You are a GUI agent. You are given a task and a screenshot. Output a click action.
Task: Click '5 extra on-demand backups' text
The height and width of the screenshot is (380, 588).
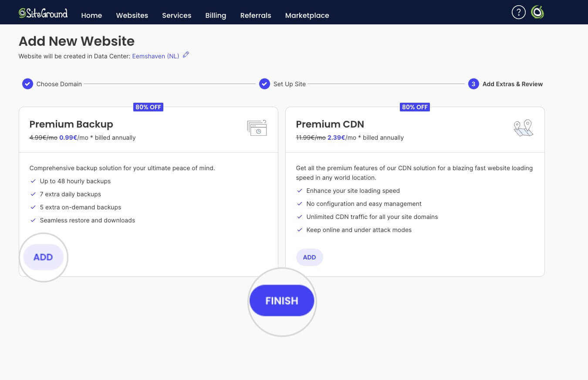click(x=81, y=207)
